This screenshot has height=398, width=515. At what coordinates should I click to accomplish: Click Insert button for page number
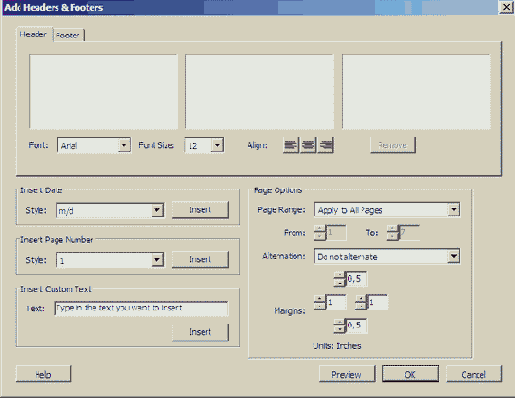click(200, 259)
